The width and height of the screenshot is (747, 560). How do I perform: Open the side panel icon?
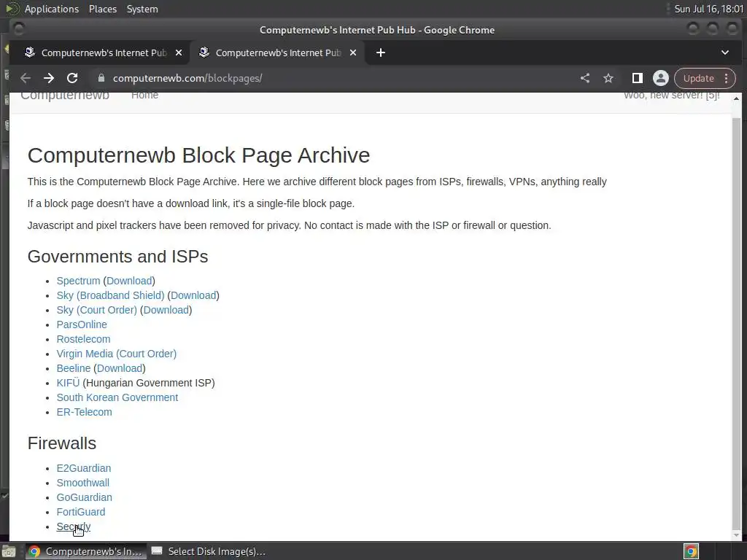click(x=638, y=78)
